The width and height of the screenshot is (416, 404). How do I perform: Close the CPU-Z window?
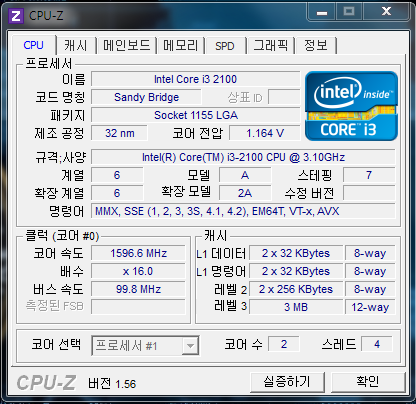(x=386, y=12)
